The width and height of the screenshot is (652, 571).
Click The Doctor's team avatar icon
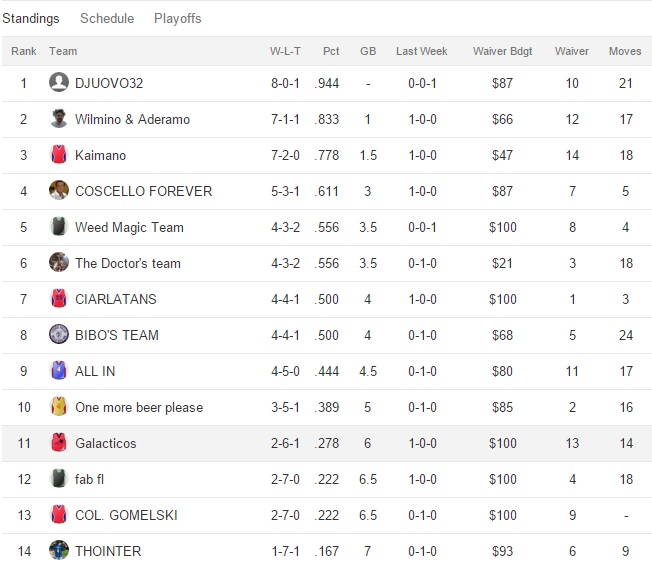point(59,263)
